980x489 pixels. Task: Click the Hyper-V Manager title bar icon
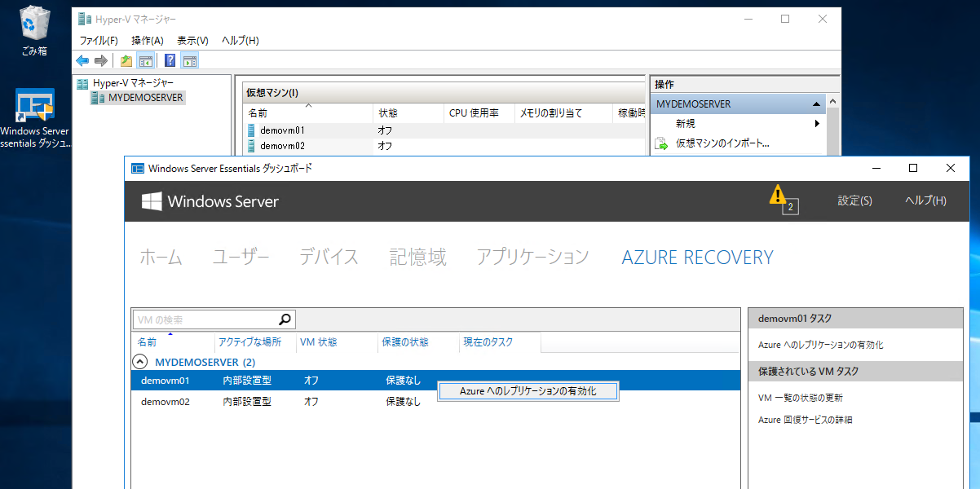pyautogui.click(x=86, y=19)
